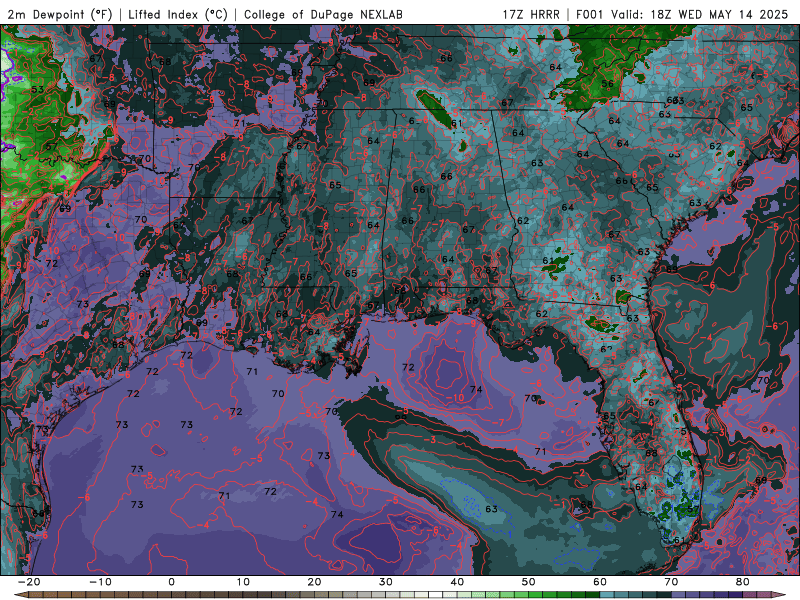Screen dimensions: 800x600
Task: Click the "Lifted Index (°C)" title text
Action: [x=178, y=15]
